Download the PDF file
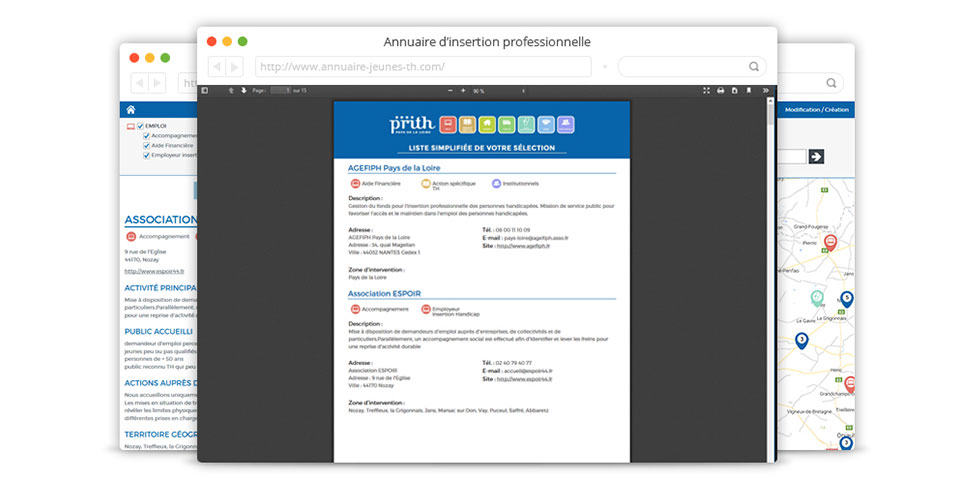 [735, 91]
